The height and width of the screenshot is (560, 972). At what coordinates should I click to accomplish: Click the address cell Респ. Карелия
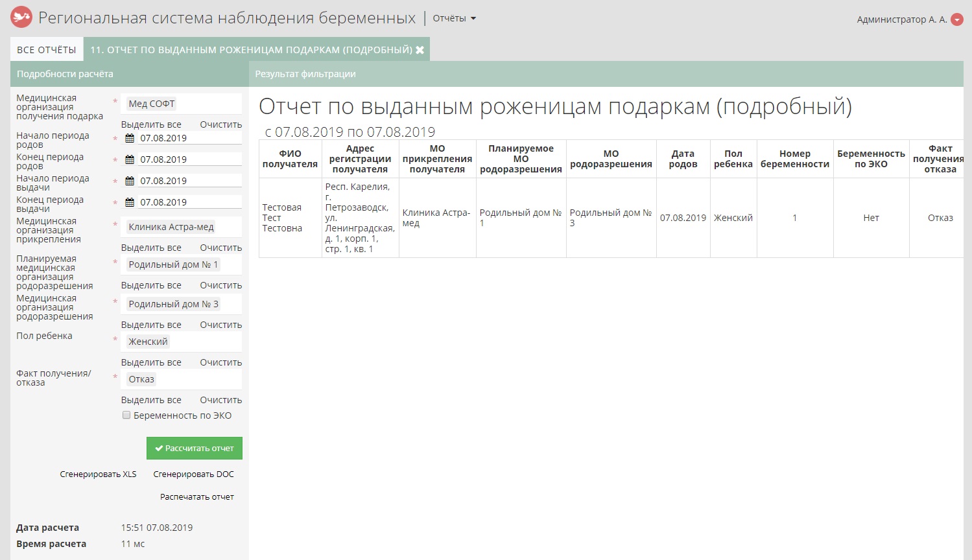point(360,218)
